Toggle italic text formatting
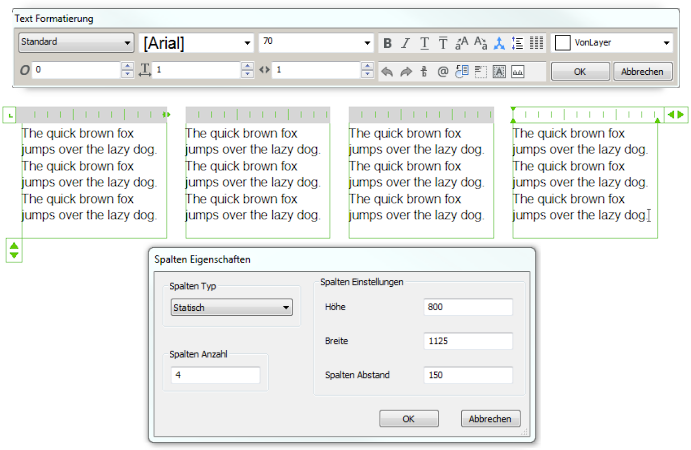 pyautogui.click(x=406, y=43)
